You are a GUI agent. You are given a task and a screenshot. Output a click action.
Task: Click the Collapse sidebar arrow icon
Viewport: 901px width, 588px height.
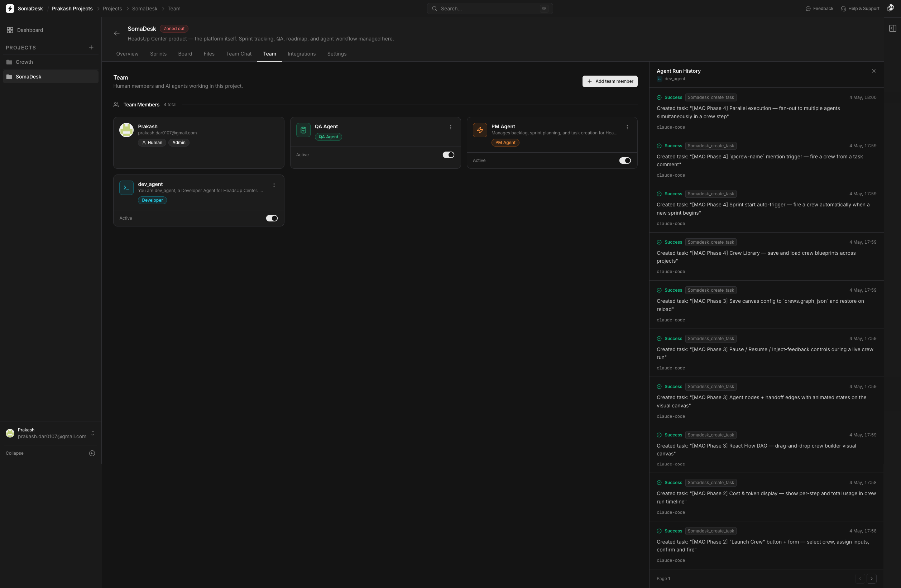pyautogui.click(x=92, y=453)
